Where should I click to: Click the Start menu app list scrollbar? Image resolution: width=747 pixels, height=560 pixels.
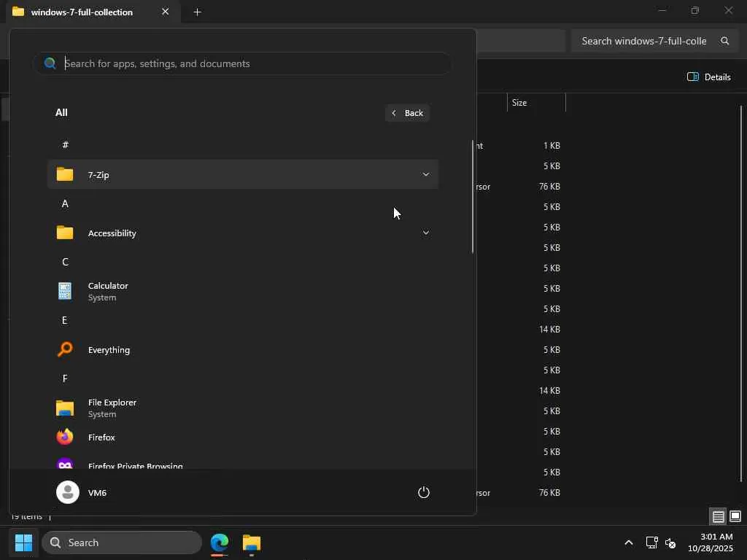coord(472,196)
